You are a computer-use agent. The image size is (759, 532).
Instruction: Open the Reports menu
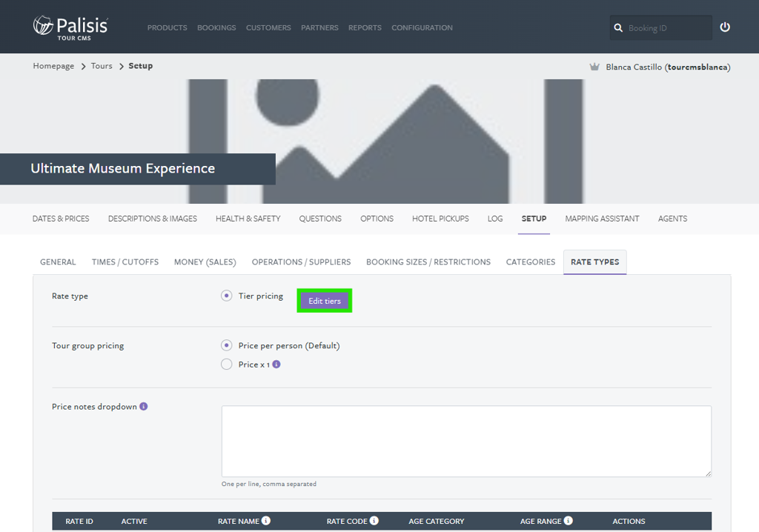pyautogui.click(x=365, y=27)
